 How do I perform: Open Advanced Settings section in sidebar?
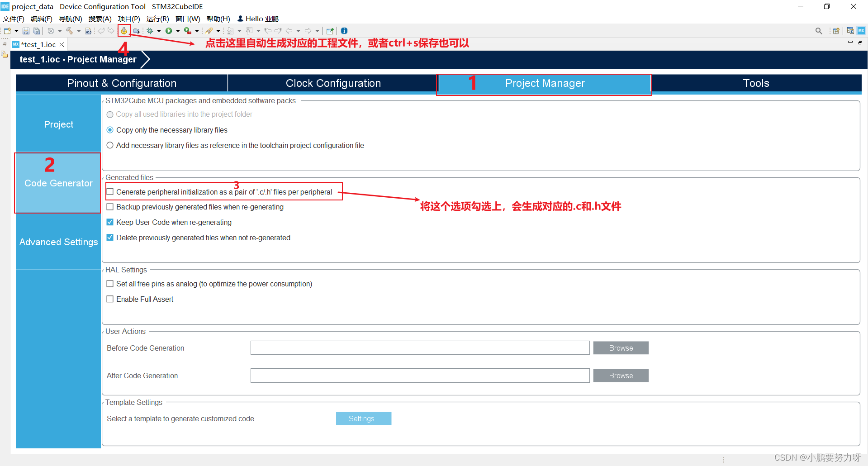click(58, 242)
